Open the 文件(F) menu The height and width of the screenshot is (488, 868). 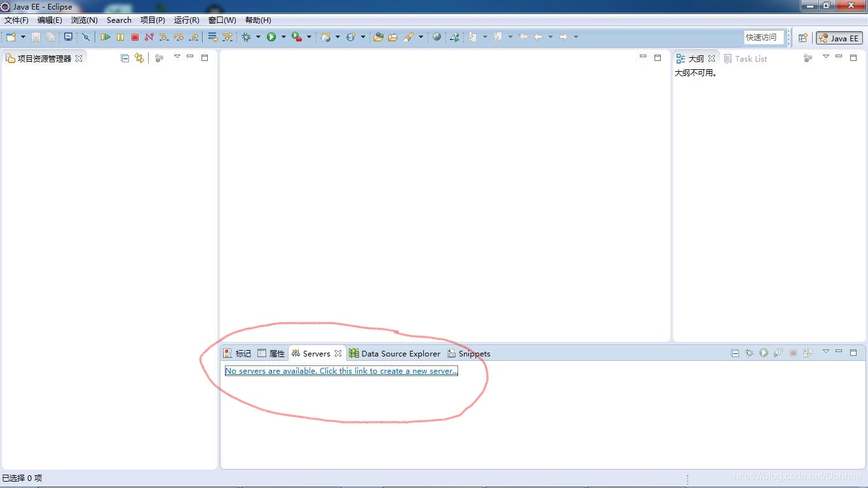pyautogui.click(x=17, y=20)
